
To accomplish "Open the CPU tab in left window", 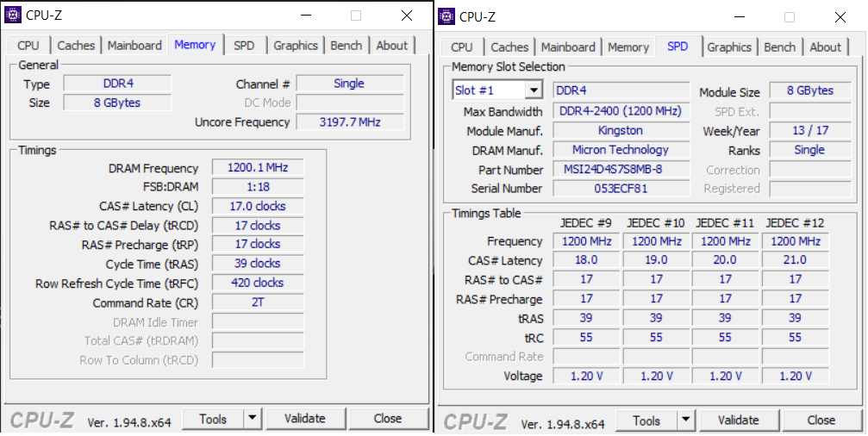I will coord(28,46).
